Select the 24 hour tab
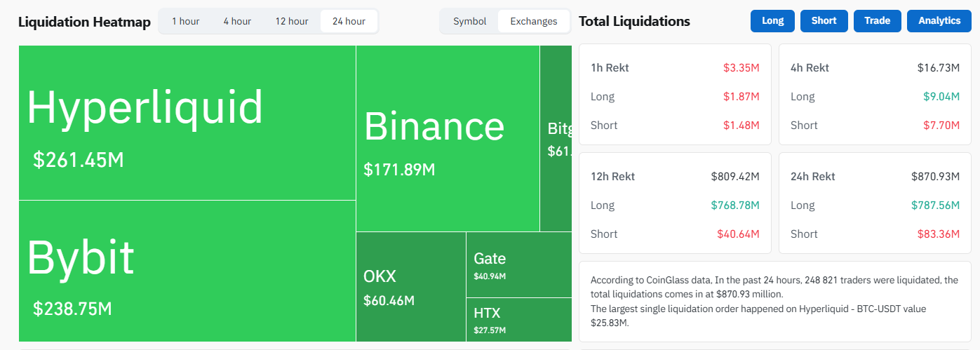The image size is (980, 350). (x=349, y=21)
